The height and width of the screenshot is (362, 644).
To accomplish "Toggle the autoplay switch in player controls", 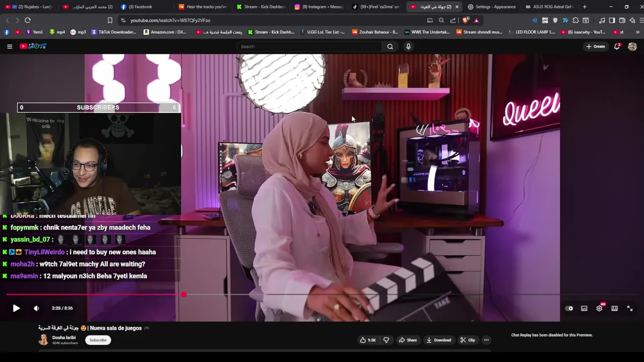I will click(569, 308).
